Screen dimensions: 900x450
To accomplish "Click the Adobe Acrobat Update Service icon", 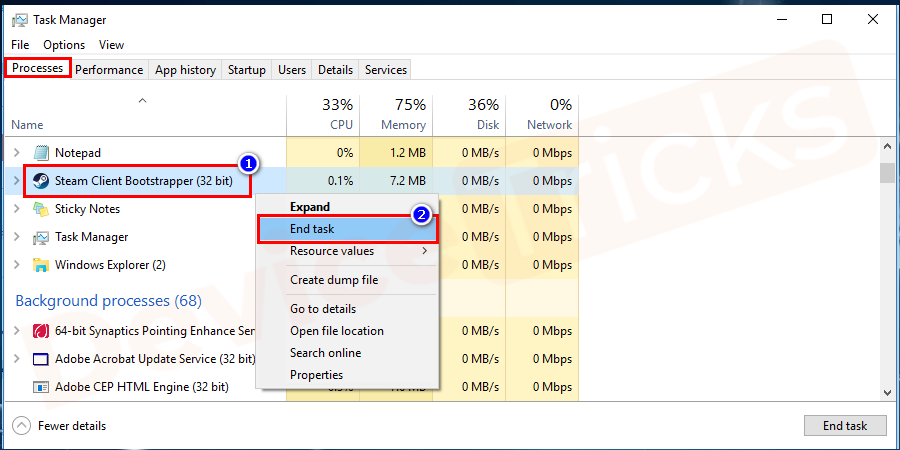I will click(42, 359).
